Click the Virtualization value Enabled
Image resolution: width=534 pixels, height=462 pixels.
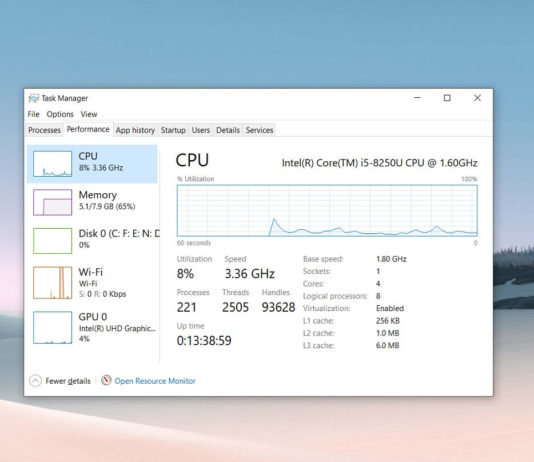390,308
